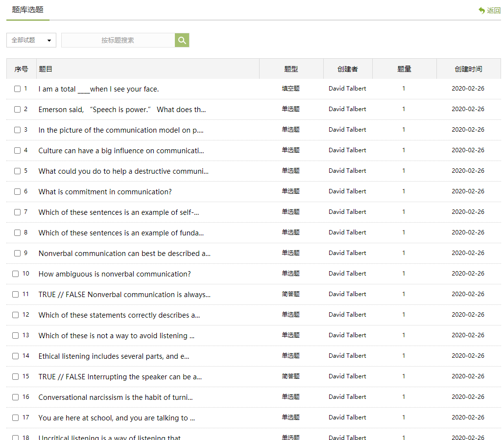Check the box for question 12
This screenshot has width=504, height=440.
point(16,315)
